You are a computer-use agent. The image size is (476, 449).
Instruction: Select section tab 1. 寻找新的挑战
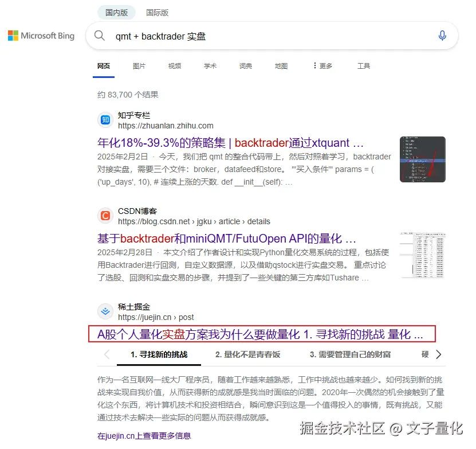(x=159, y=354)
